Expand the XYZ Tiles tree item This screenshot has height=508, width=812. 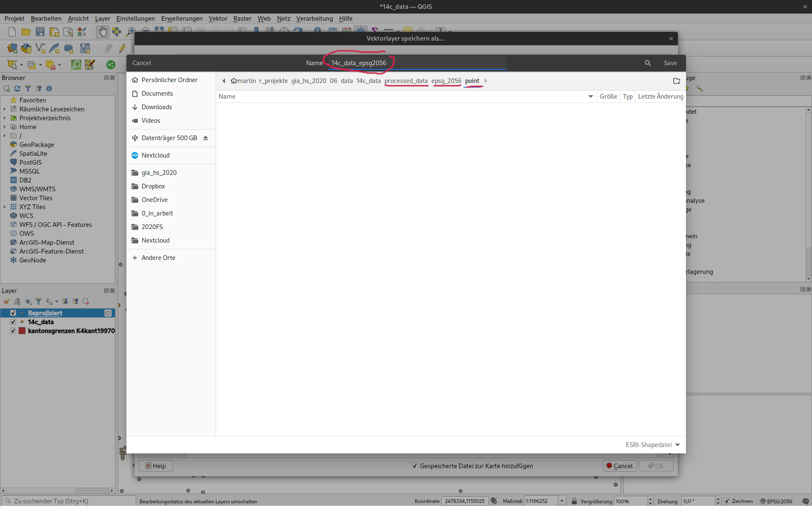5,207
